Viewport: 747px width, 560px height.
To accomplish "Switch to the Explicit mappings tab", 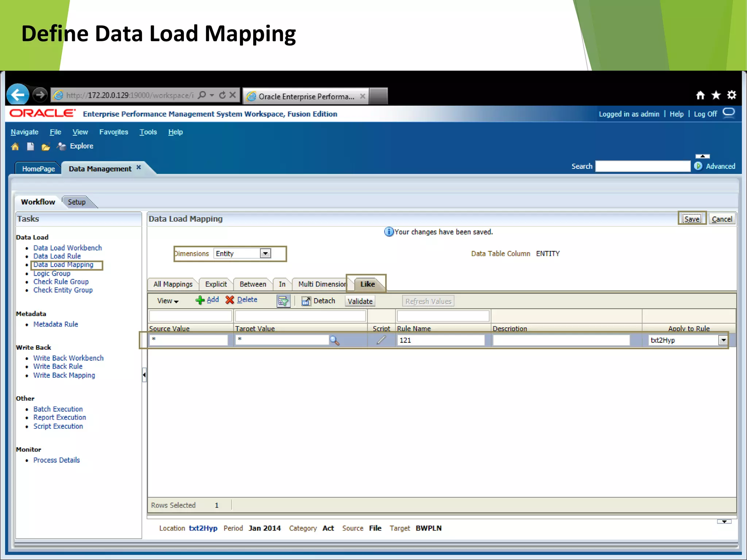I will [216, 284].
